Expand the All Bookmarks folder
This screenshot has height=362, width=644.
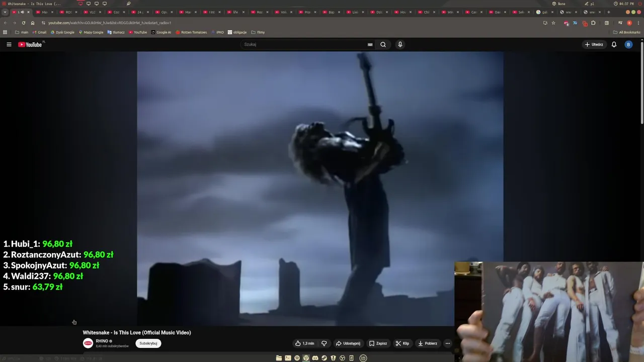click(626, 32)
